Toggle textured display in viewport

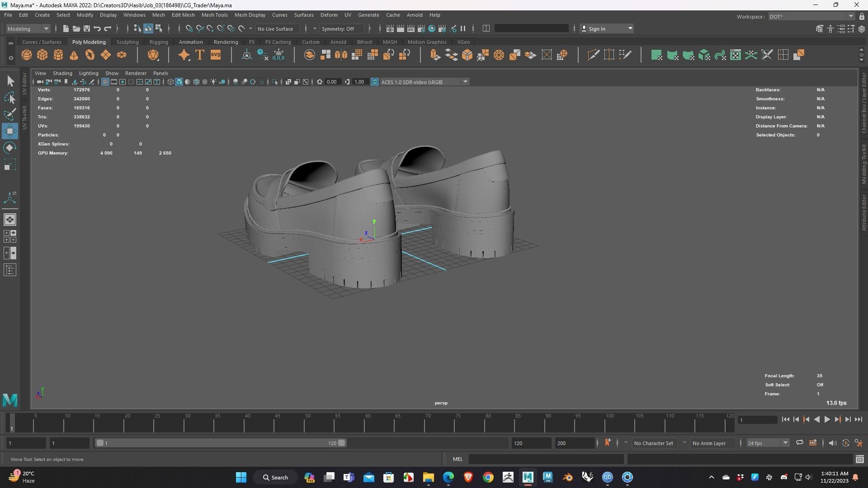(205, 82)
